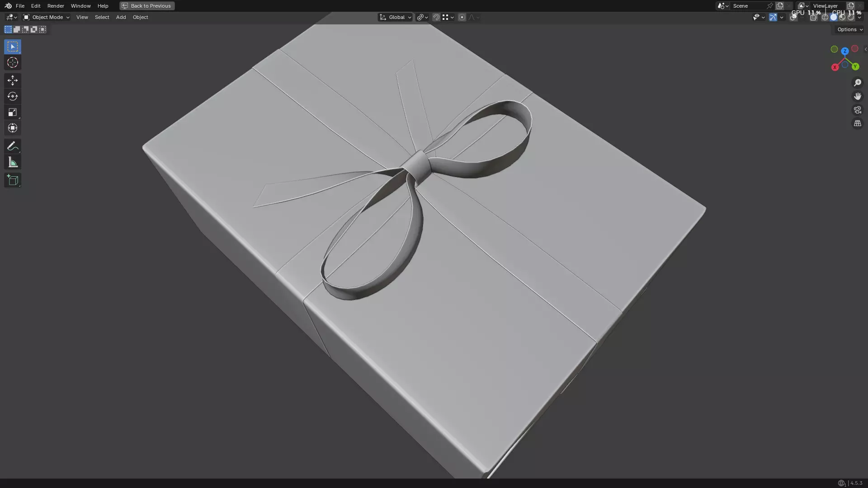This screenshot has height=488, width=868.
Task: Set selection mode to Set New
Action: tap(8, 29)
